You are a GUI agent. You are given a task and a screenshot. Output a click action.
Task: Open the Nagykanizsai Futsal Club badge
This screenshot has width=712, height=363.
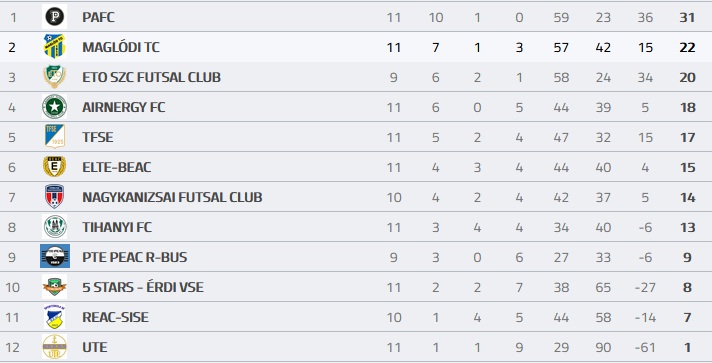pyautogui.click(x=54, y=197)
